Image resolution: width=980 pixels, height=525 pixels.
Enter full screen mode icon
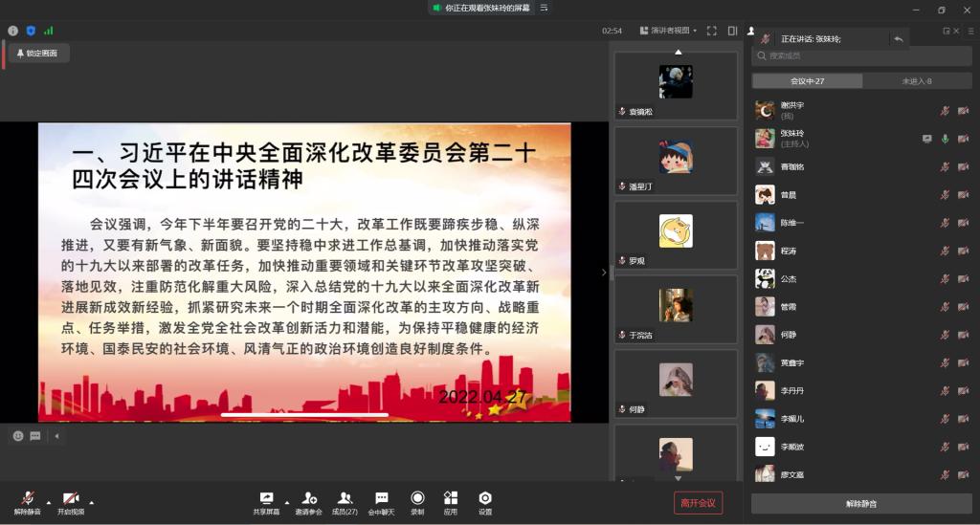(x=711, y=31)
